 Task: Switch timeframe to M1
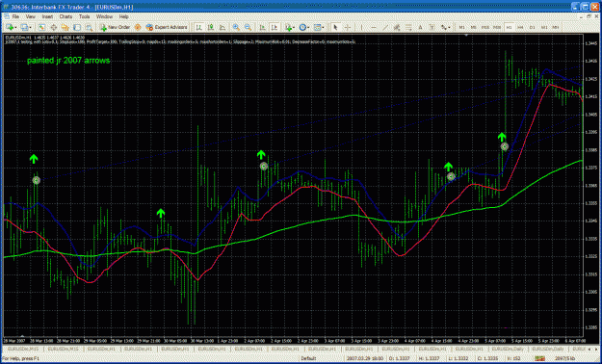(x=462, y=27)
